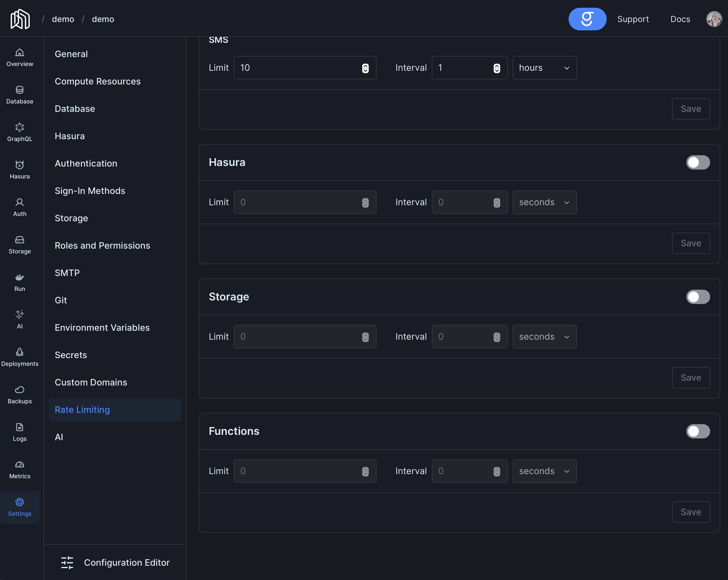Open the Metrics gauge icon
This screenshot has width=728, height=580.
(x=20, y=470)
